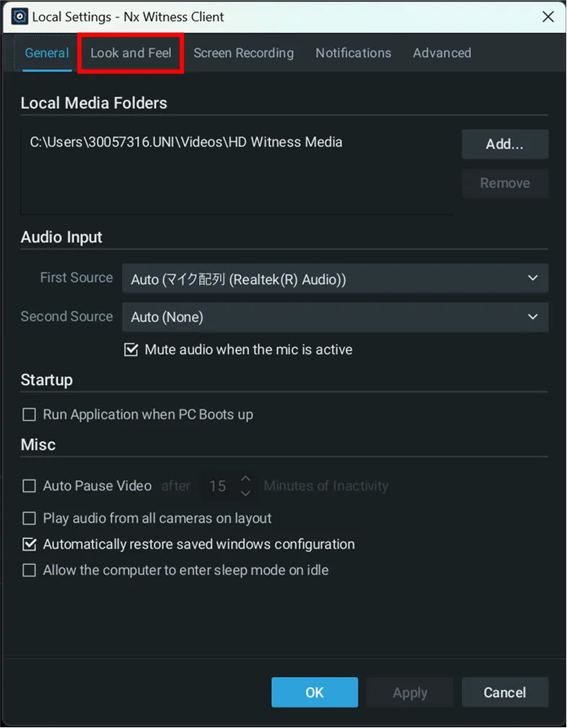Allow the computer to enter sleep mode
Image resolution: width=567 pixels, height=728 pixels.
(x=30, y=570)
